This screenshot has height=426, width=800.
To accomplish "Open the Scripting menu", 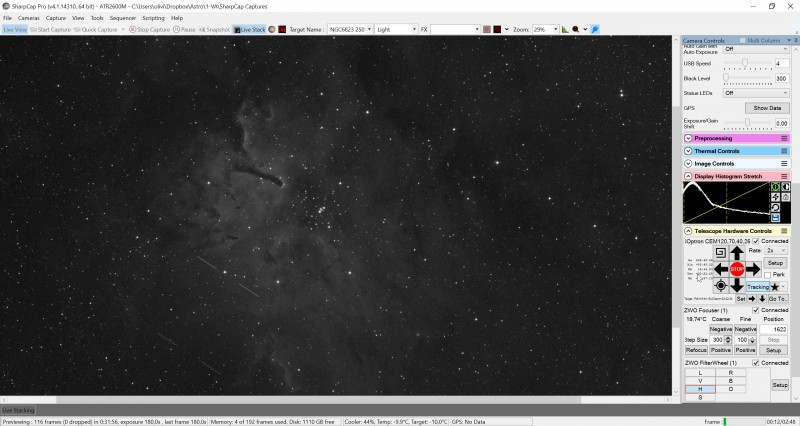I will coord(153,18).
